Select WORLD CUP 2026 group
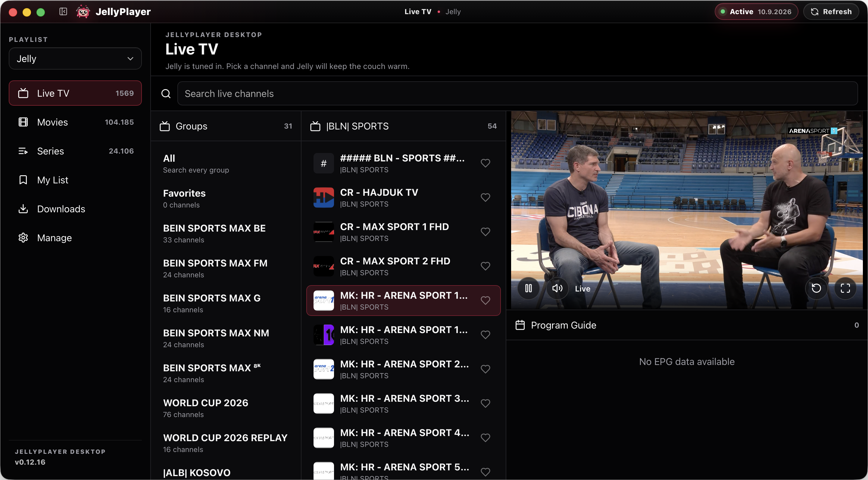The width and height of the screenshot is (868, 480). pyautogui.click(x=226, y=409)
